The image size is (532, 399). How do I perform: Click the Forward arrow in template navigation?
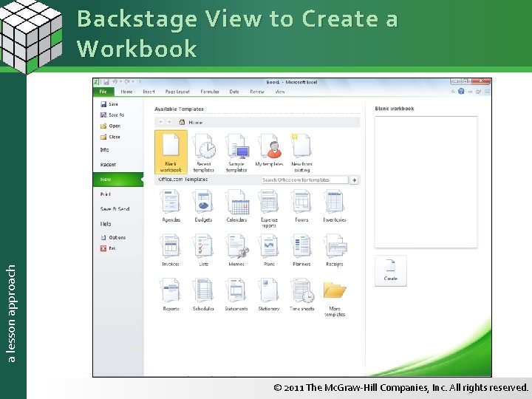(x=169, y=122)
